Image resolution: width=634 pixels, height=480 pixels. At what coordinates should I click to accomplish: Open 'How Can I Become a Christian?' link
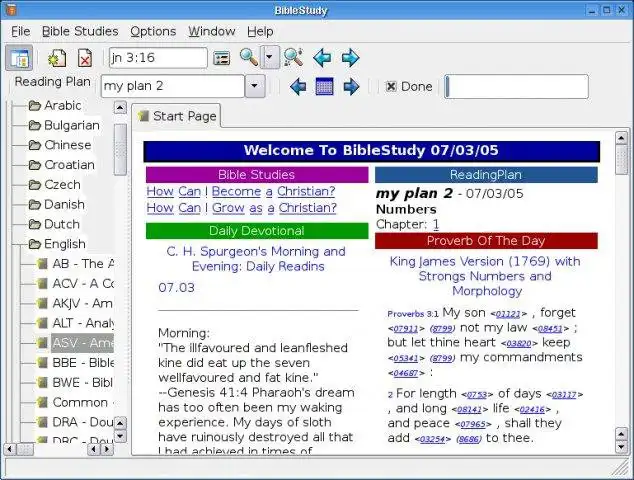pyautogui.click(x=241, y=191)
